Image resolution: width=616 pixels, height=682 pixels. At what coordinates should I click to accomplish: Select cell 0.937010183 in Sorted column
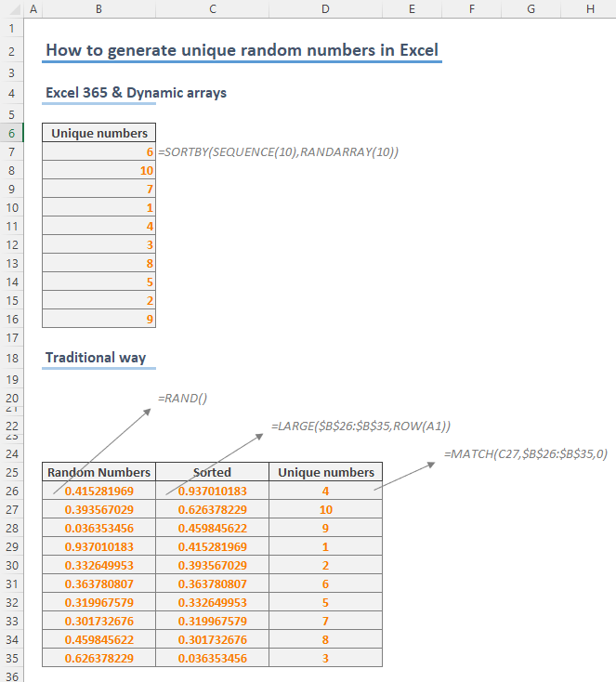[x=212, y=491]
